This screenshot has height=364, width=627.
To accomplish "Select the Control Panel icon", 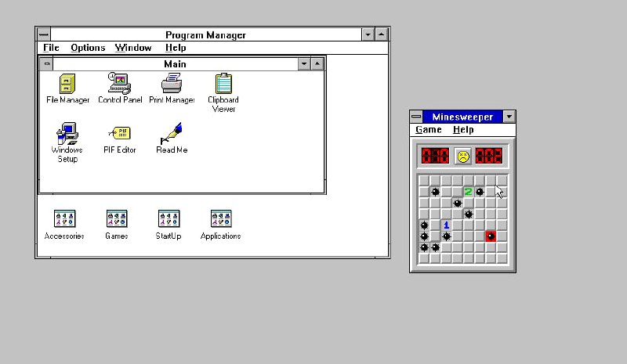I will tap(119, 83).
